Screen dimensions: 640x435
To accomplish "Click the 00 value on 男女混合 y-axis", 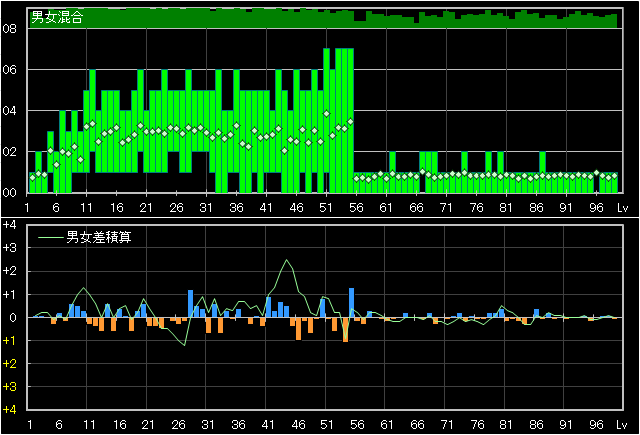I will point(9,193).
